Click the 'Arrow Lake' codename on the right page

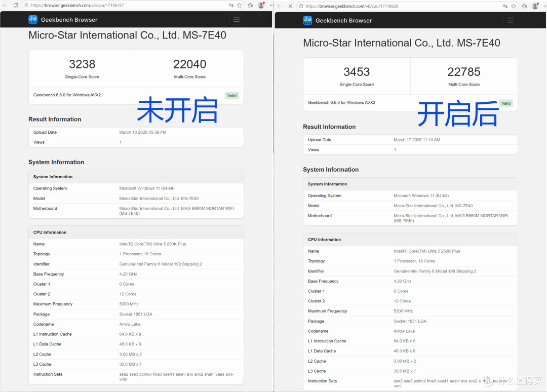point(404,331)
